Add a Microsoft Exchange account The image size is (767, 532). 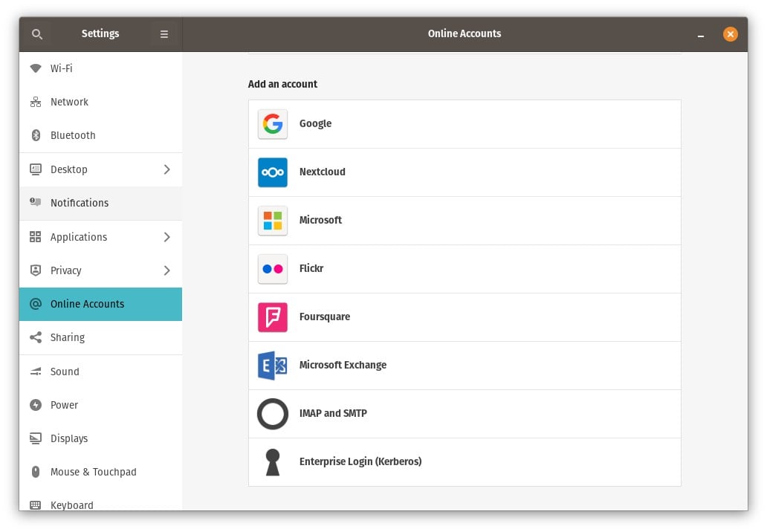click(465, 366)
